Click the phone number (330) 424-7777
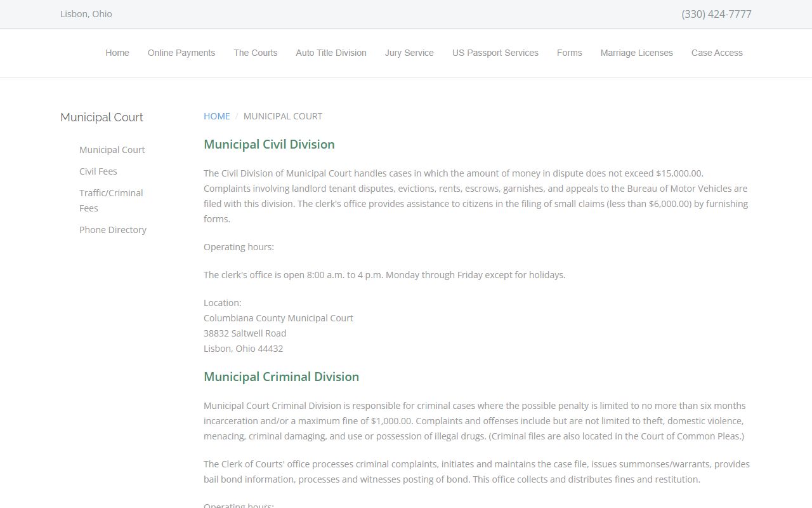This screenshot has width=812, height=508. 716,14
